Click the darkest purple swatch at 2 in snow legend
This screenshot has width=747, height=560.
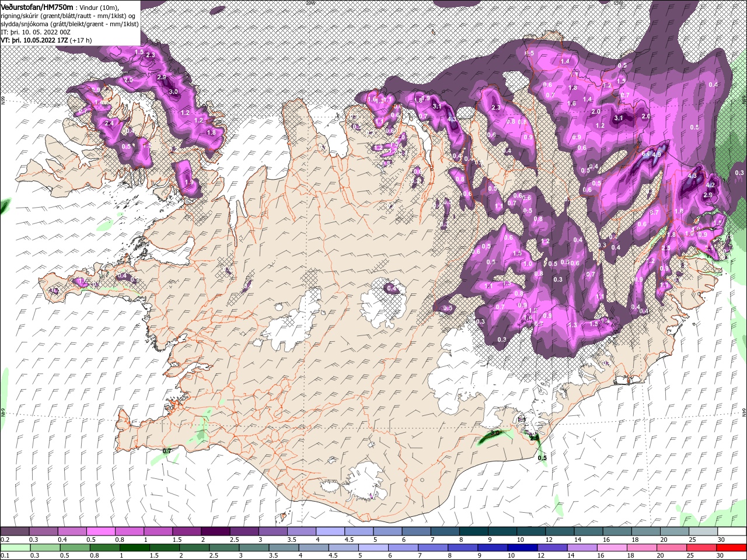coord(215,531)
